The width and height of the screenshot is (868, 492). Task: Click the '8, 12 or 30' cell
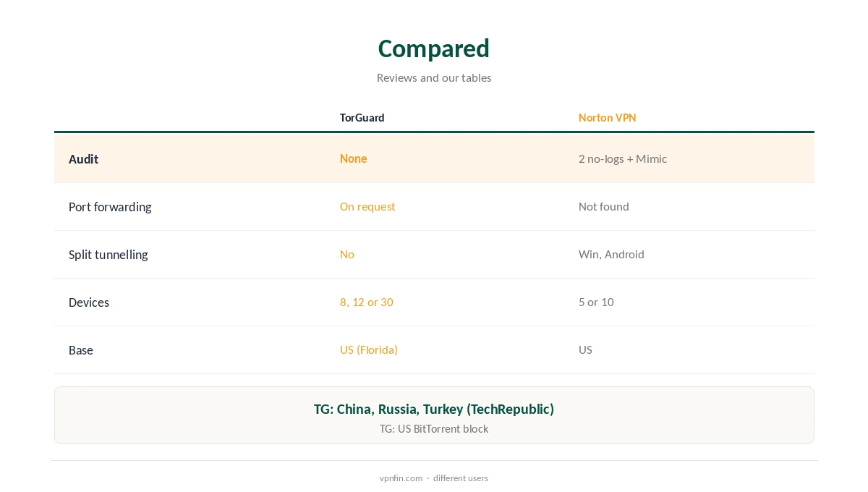click(x=367, y=302)
